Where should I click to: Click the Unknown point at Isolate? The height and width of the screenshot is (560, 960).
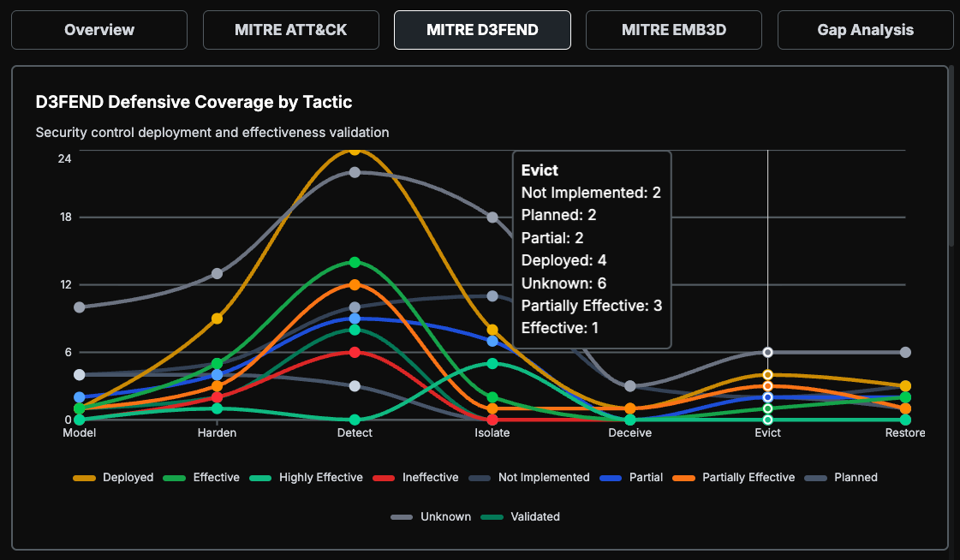point(492,217)
